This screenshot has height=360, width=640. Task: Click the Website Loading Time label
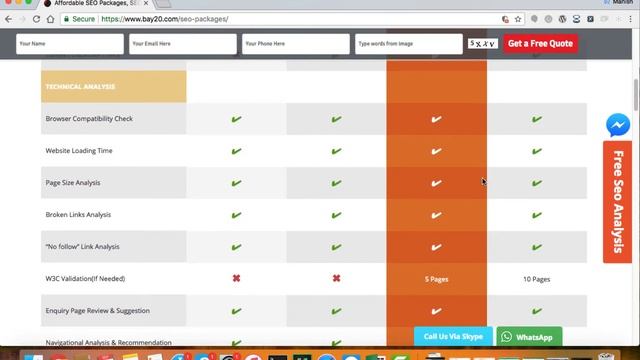(x=79, y=151)
